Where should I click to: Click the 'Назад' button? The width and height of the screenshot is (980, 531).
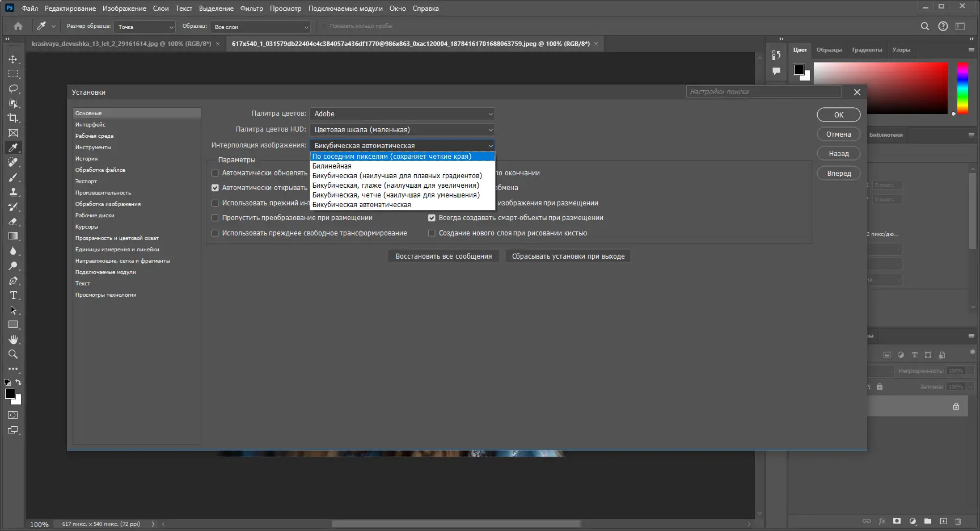[839, 154]
